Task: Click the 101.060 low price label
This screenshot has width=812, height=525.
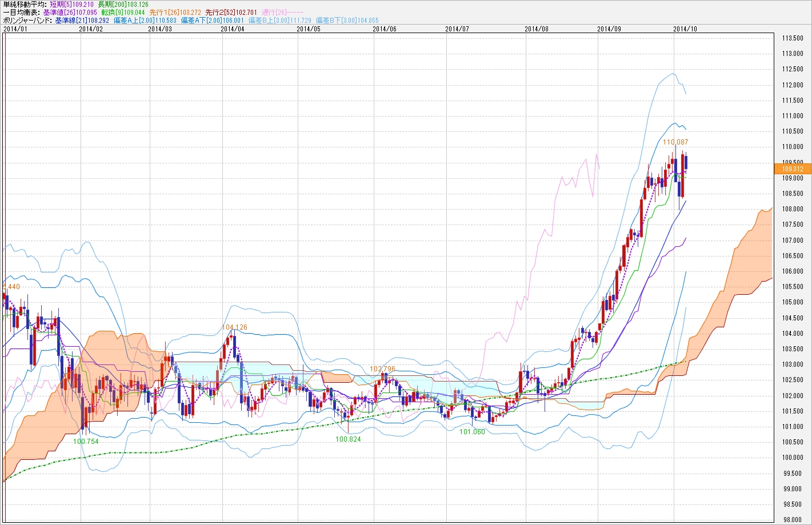Action: (472, 432)
